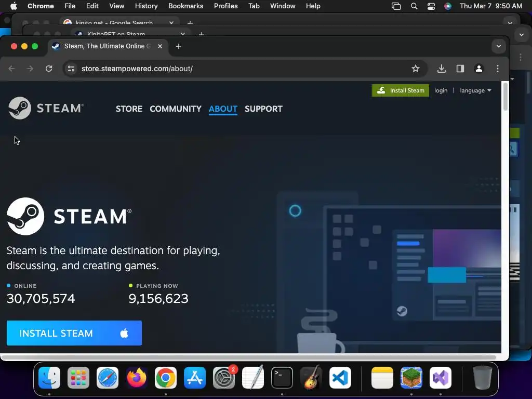
Task: Open Trash from the dock
Action: point(483,378)
